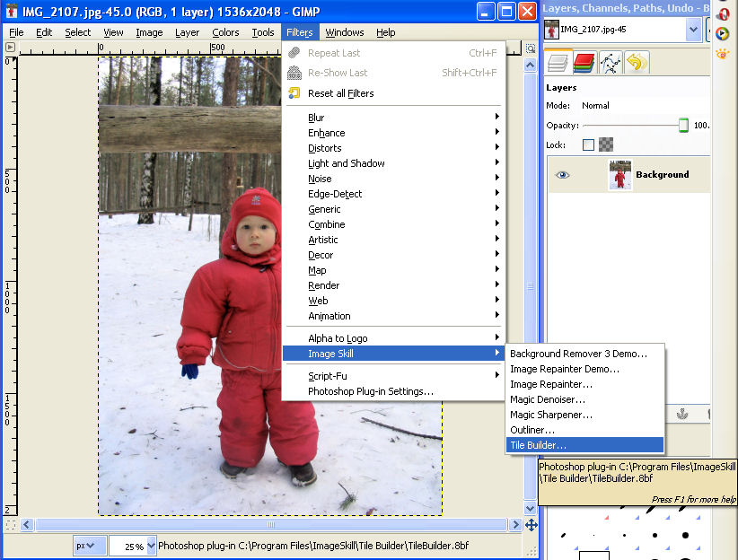Click the red eye icon on the right edge
This screenshot has width=738, height=560.
pos(721,56)
